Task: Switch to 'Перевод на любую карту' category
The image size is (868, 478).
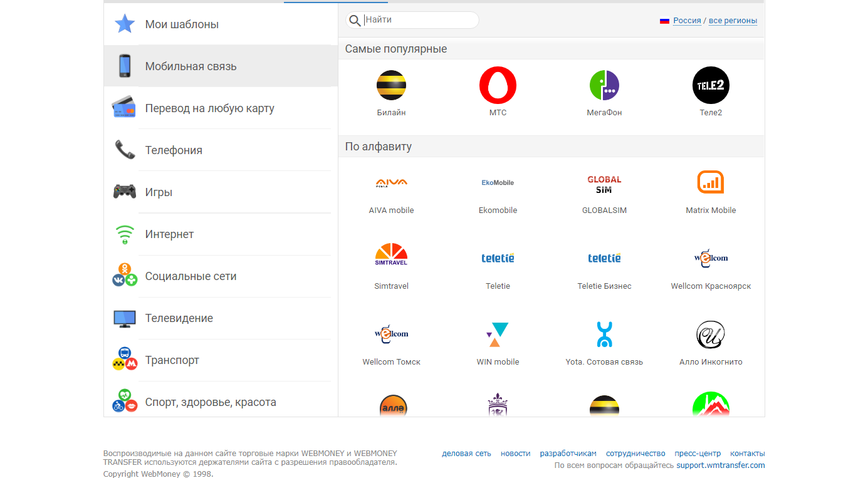Action: [209, 108]
